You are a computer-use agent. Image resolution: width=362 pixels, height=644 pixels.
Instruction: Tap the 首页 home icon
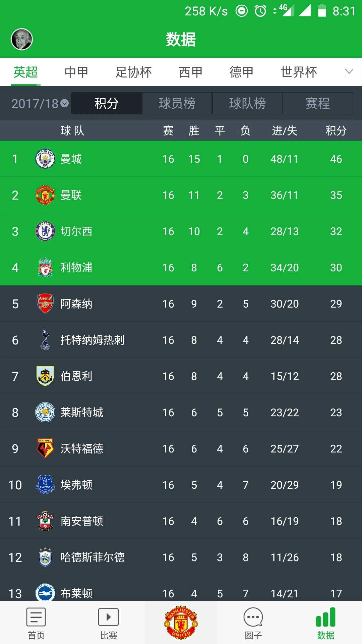pos(35,622)
